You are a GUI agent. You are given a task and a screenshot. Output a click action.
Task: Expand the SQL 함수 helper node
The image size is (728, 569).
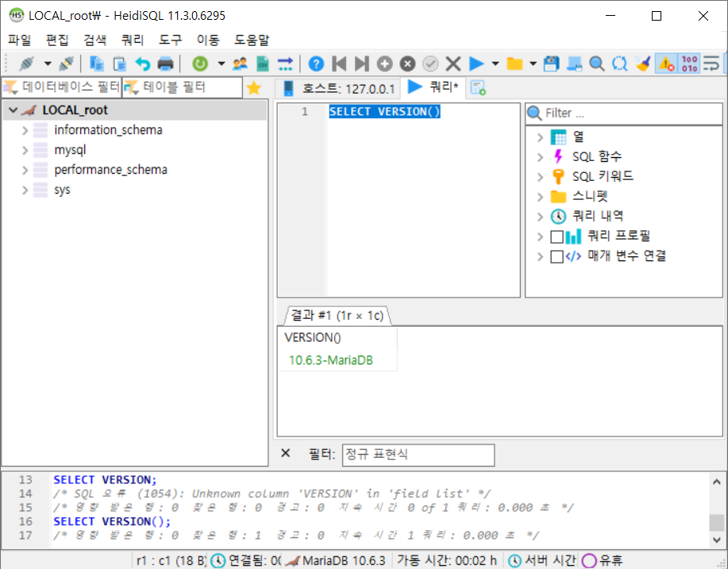pyautogui.click(x=540, y=157)
